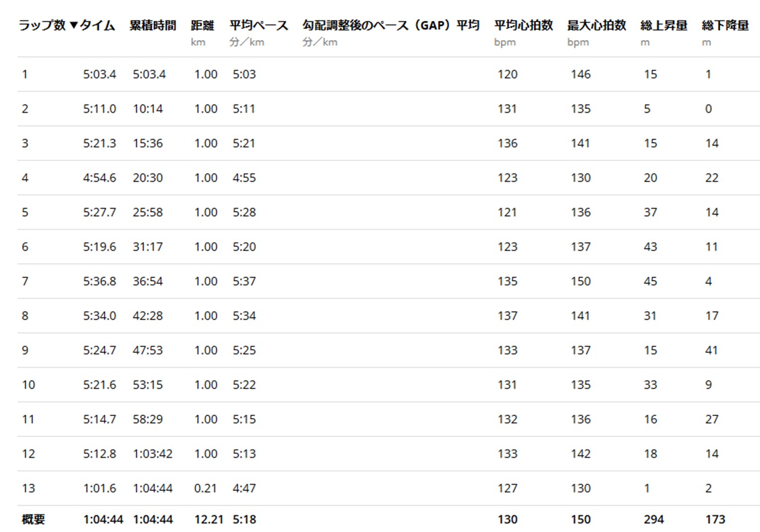This screenshot has height=532, width=760.
Task: Click max heart rate 142 in lap 12
Action: [x=581, y=454]
